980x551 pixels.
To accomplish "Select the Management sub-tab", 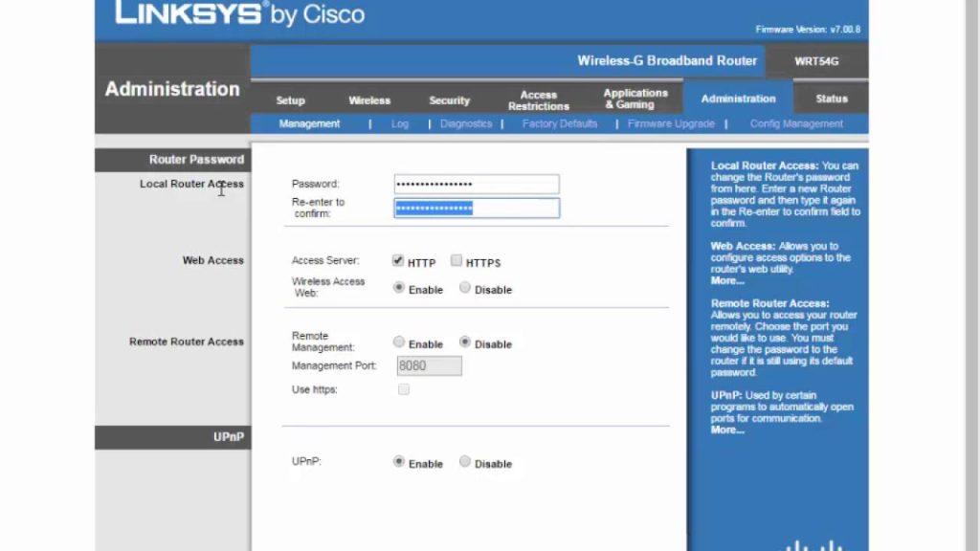I will (309, 123).
